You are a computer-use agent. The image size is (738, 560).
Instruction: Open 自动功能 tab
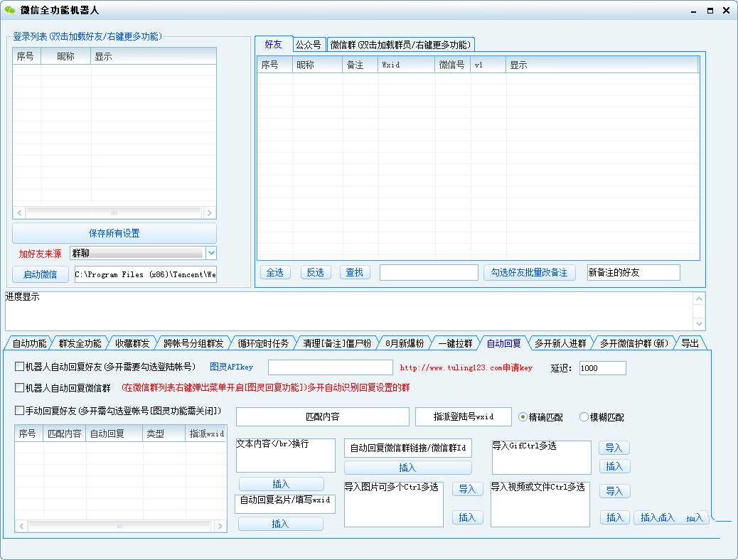(x=29, y=343)
